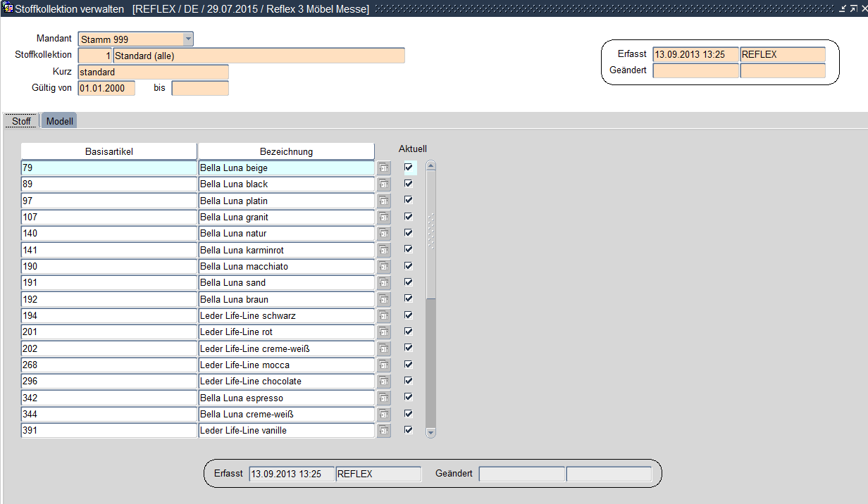Click the lookup icon beside Bella Luna beige
This screenshot has height=504, width=868.
click(x=384, y=168)
